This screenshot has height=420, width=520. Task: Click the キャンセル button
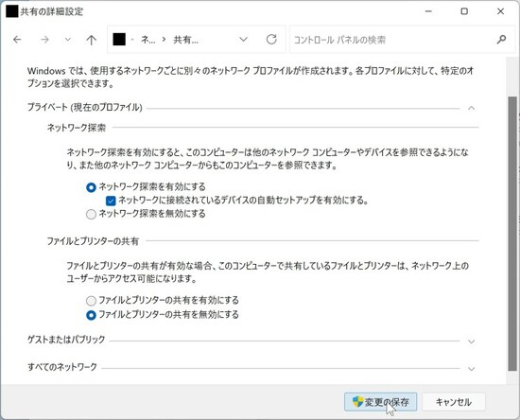(454, 402)
